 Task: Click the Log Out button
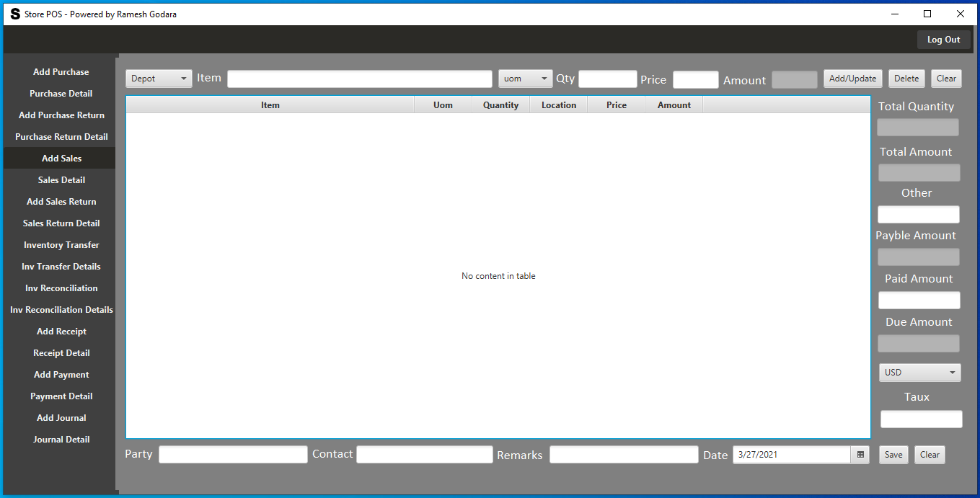943,40
